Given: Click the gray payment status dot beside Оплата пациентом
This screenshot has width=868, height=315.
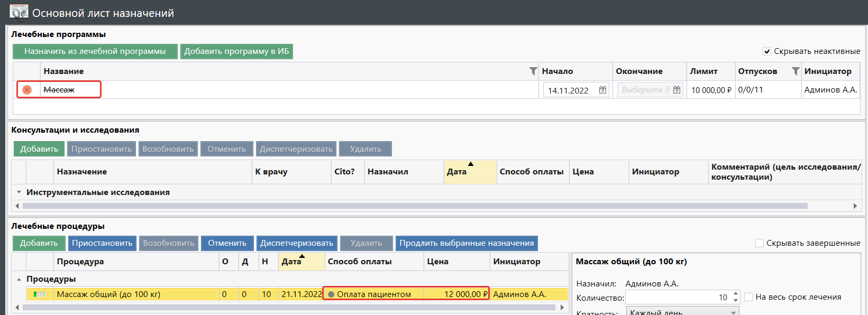Looking at the screenshot, I should pyautogui.click(x=331, y=294).
